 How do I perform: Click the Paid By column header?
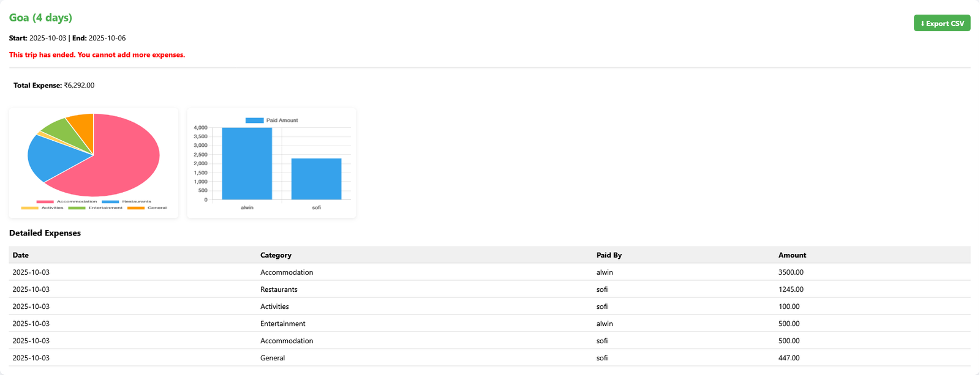609,255
